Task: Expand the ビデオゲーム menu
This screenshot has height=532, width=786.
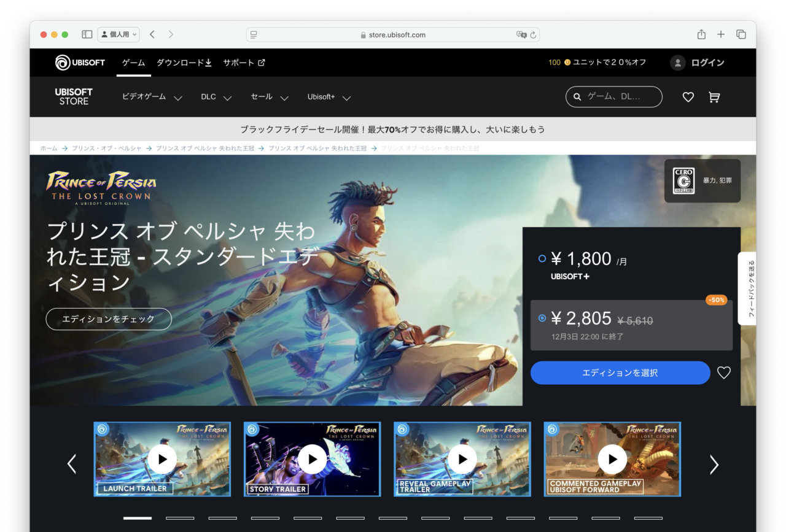Action: [x=152, y=97]
